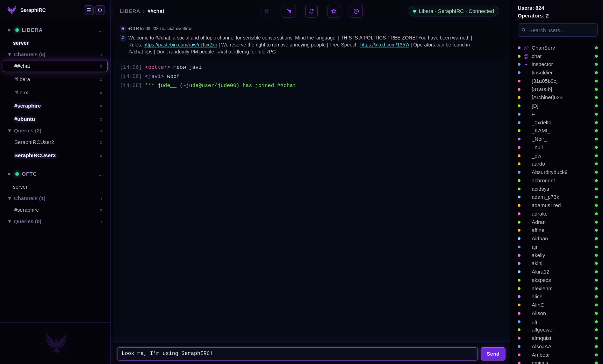
Task: Click the reconnect arrows icon
Action: (x=311, y=11)
